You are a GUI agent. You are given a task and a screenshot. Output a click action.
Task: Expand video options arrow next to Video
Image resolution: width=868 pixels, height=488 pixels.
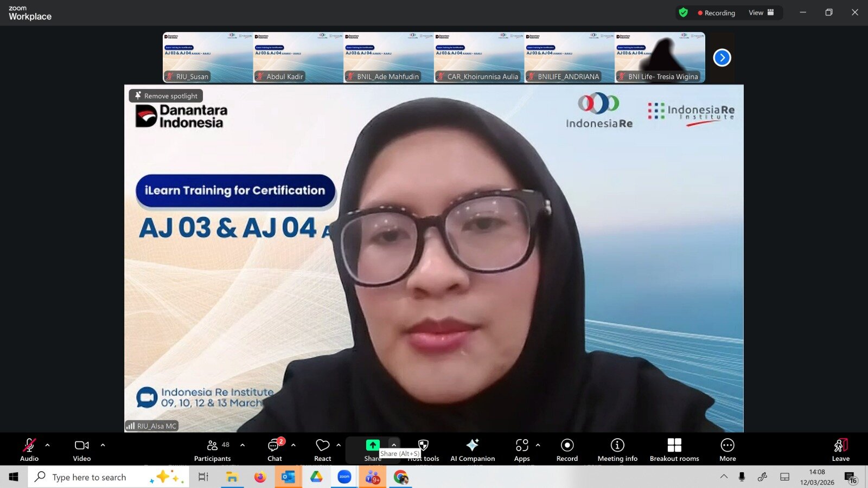pos(103,445)
